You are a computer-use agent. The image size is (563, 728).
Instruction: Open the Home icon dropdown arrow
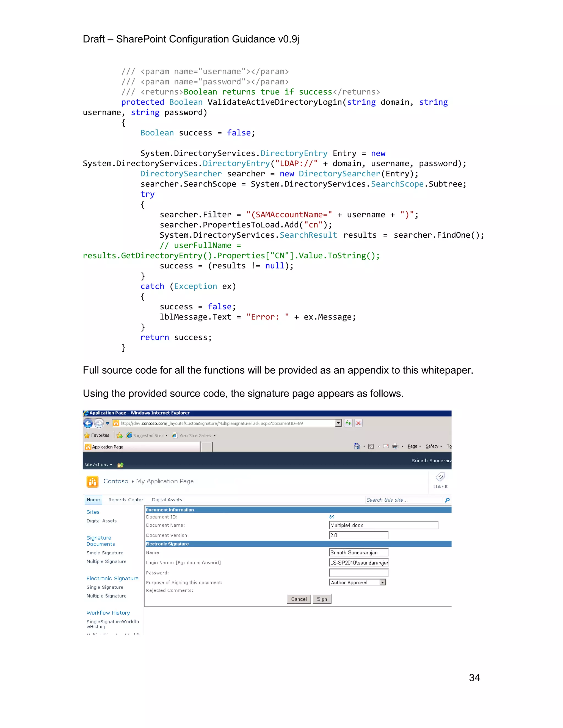(364, 446)
